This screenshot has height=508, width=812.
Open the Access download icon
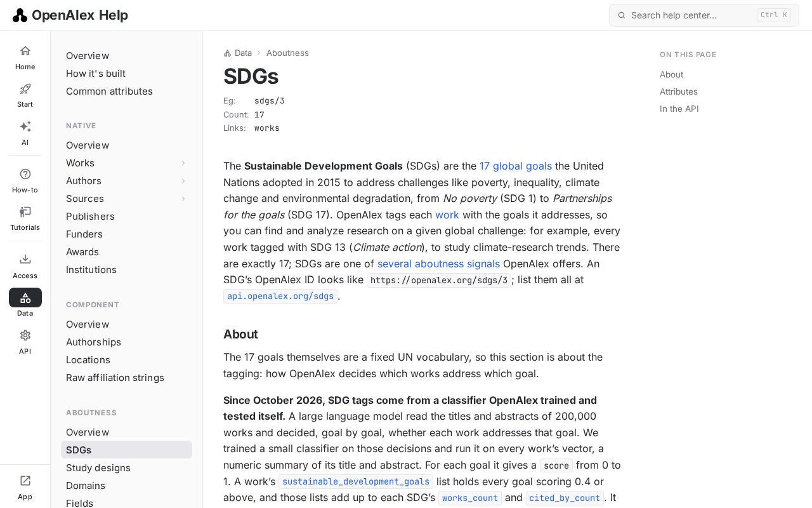click(25, 259)
